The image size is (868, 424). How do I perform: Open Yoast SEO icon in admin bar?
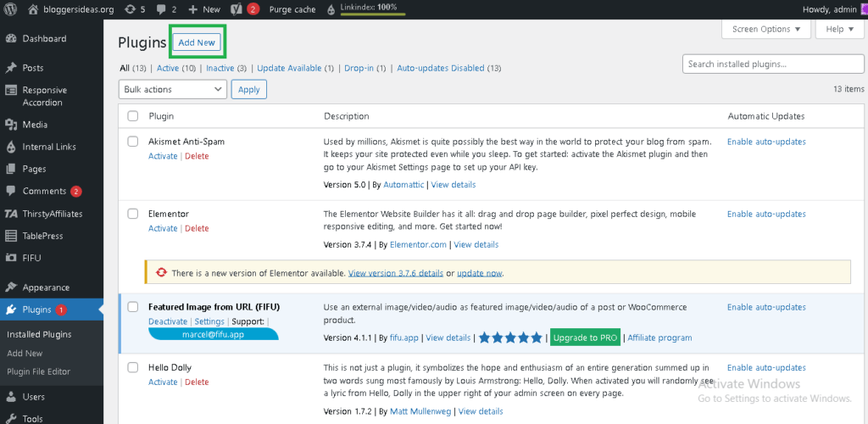click(235, 8)
